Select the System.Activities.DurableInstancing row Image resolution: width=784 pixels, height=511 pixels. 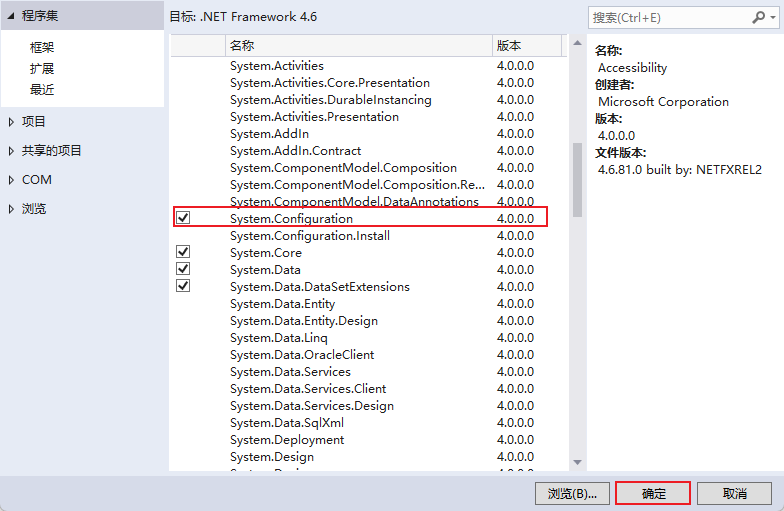click(x=368, y=100)
